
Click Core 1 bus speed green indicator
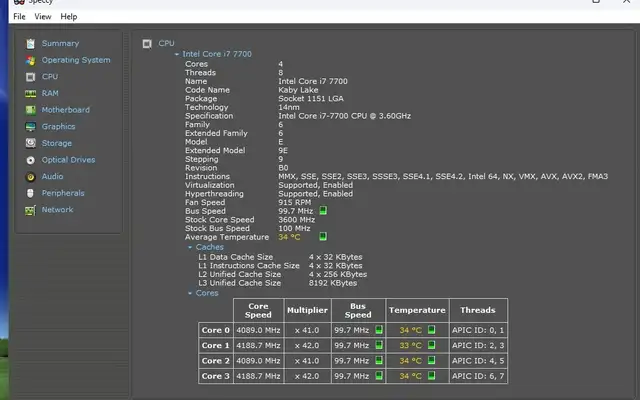click(379, 345)
